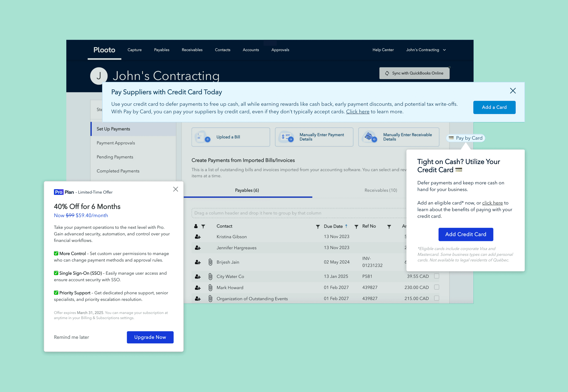Click the Add a Card button
Image resolution: width=568 pixels, height=392 pixels.
[x=494, y=107]
